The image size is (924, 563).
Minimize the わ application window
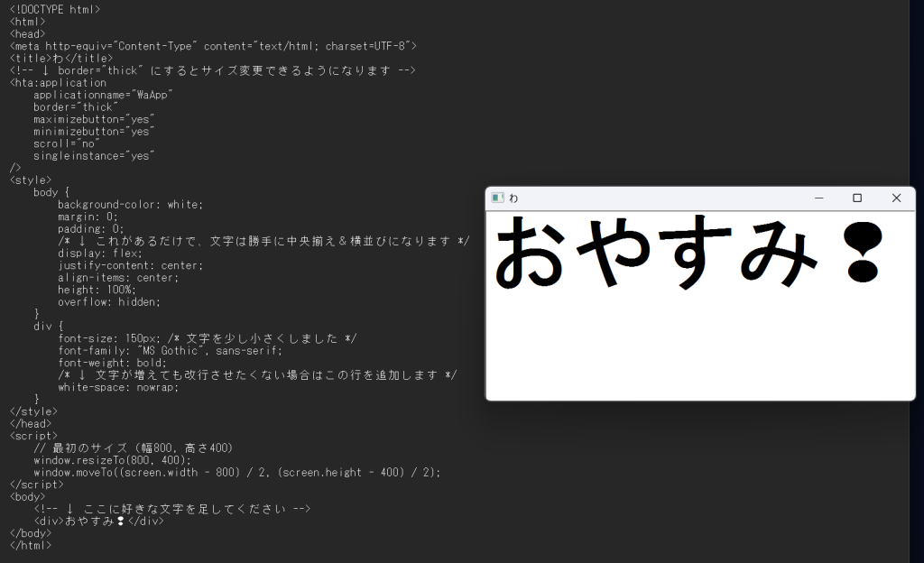point(818,198)
